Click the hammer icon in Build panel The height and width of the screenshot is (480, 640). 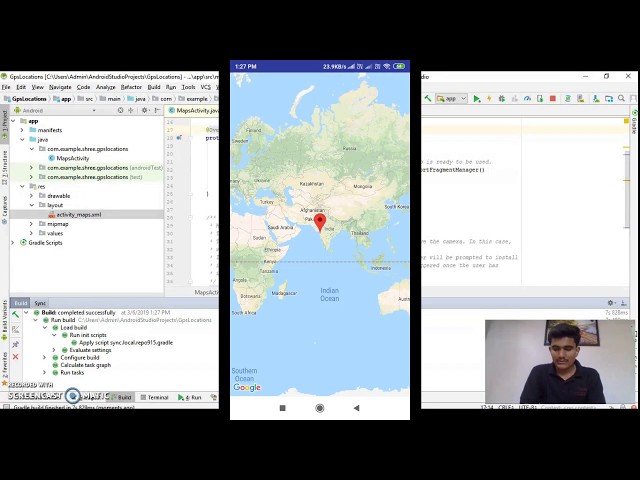15,314
